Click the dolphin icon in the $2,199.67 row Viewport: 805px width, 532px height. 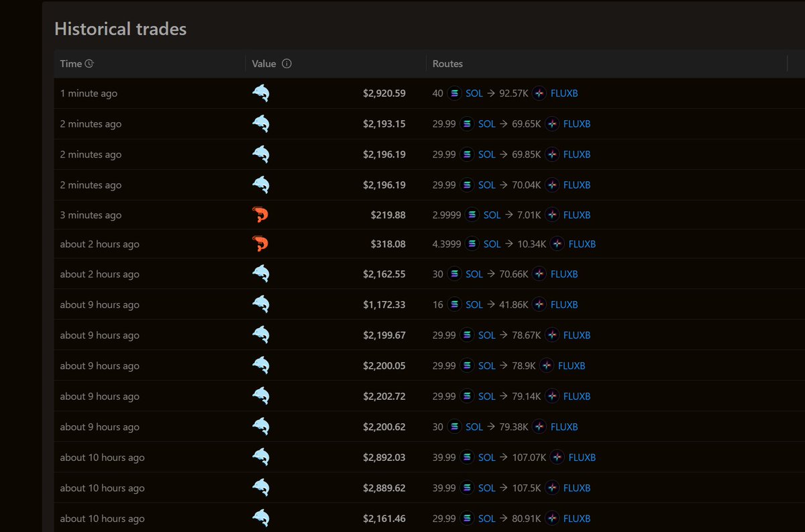click(x=260, y=335)
